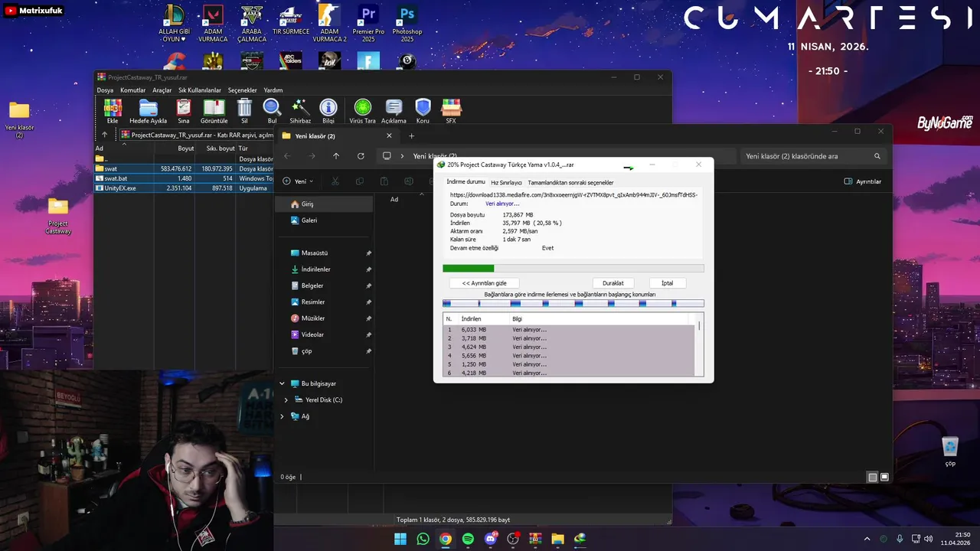Show hidden system tray icons chevron
The width and height of the screenshot is (980, 551).
coord(867,539)
